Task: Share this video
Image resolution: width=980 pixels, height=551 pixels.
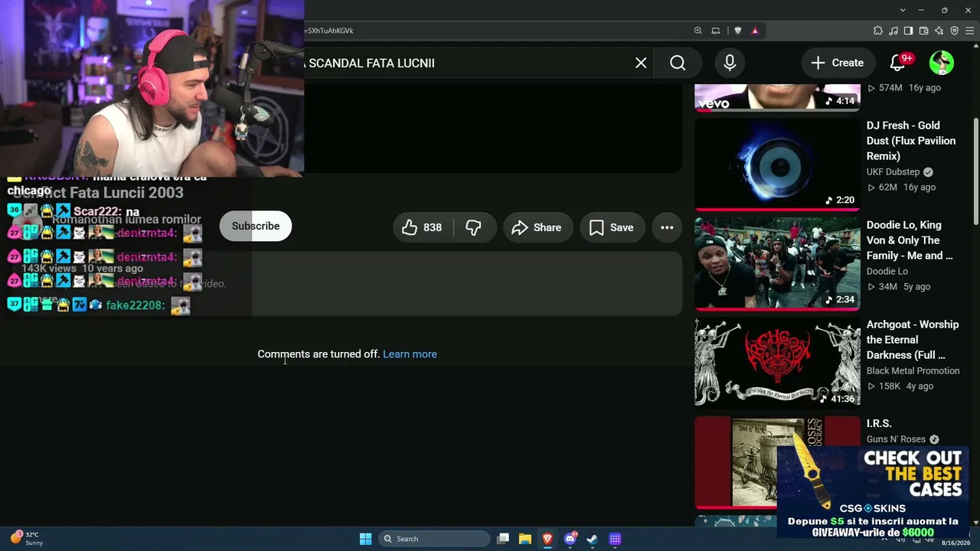Action: tap(537, 227)
